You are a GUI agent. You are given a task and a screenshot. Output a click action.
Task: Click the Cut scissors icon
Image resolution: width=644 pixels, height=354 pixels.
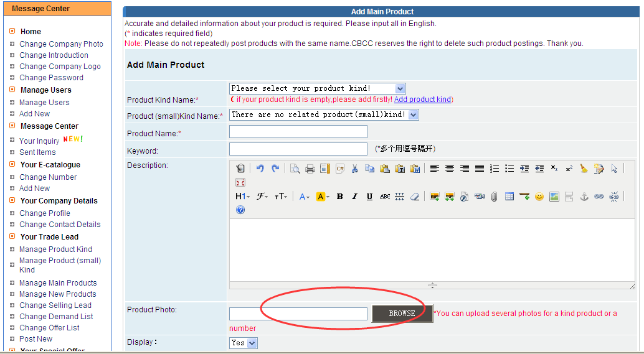pos(354,169)
